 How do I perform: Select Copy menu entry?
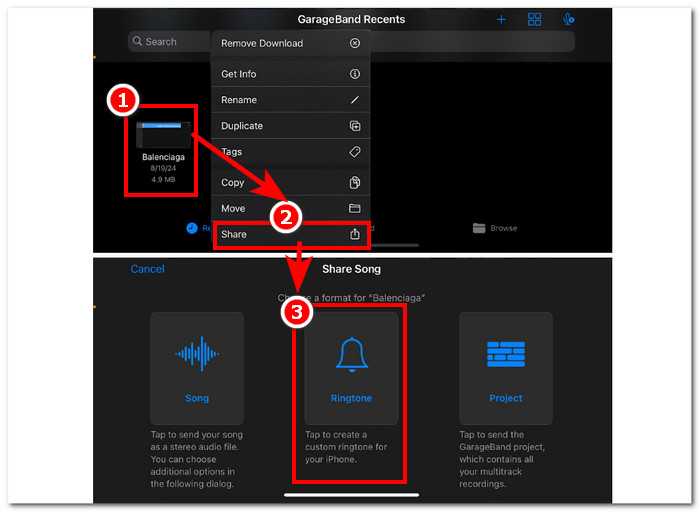(x=291, y=183)
